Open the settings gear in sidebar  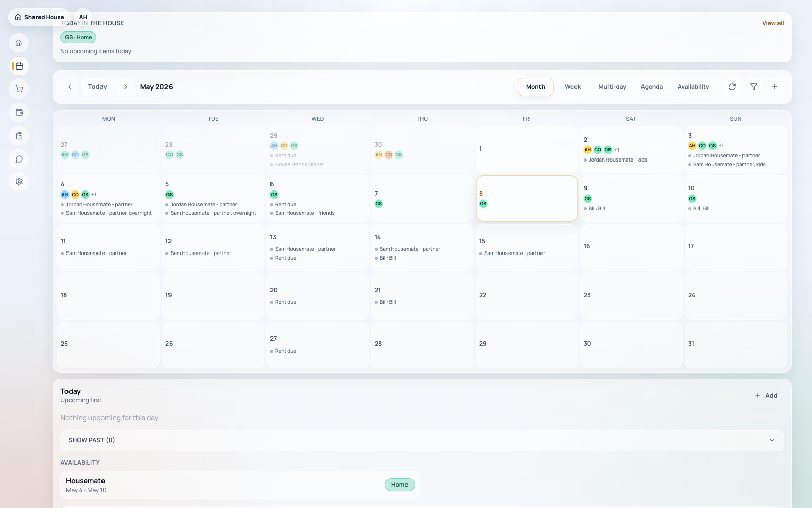pos(19,182)
